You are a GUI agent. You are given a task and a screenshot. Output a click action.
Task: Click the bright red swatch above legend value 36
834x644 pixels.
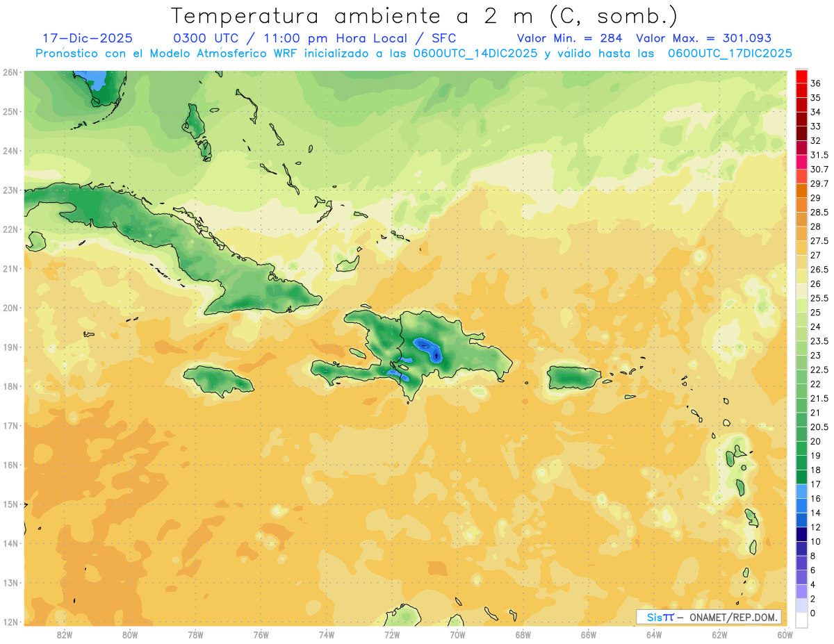coord(801,76)
